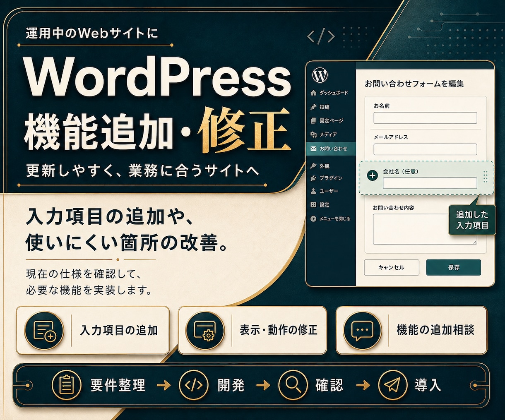Click the media icon beside メディア
This screenshot has width=505, height=420.
(313, 134)
